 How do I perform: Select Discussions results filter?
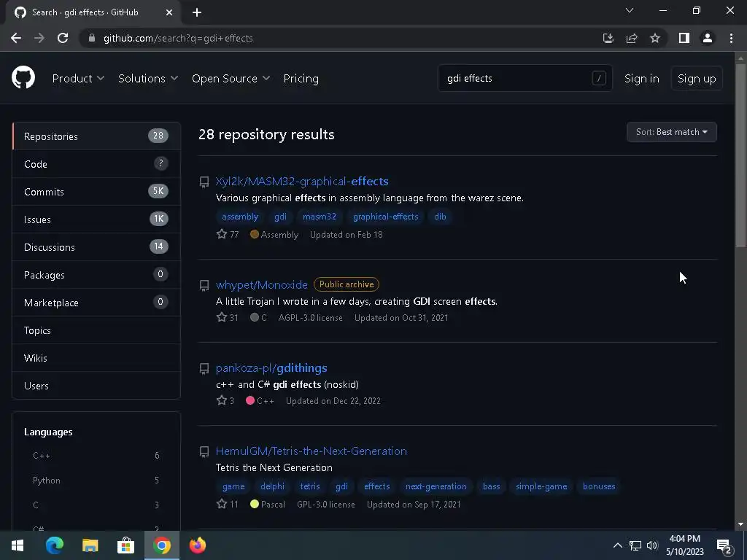point(96,246)
